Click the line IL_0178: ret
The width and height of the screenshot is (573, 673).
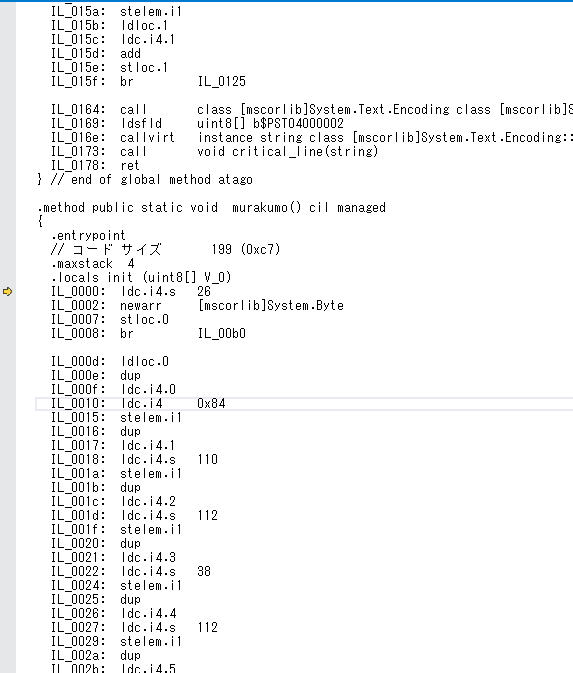pyautogui.click(x=95, y=166)
